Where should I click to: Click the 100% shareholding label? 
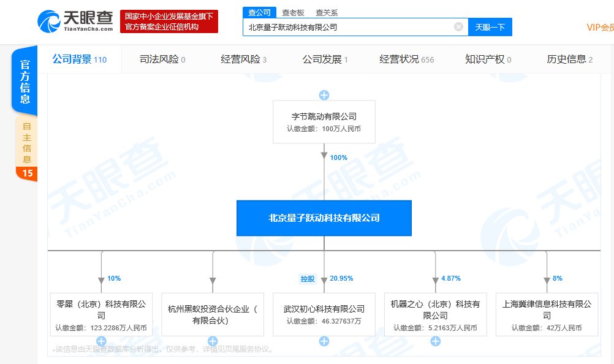339,157
